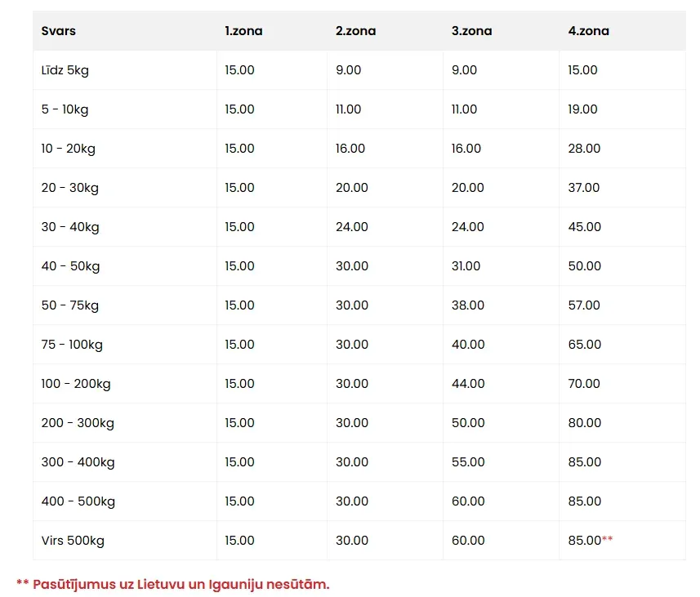Select the 2.zona header cell

[x=355, y=31]
